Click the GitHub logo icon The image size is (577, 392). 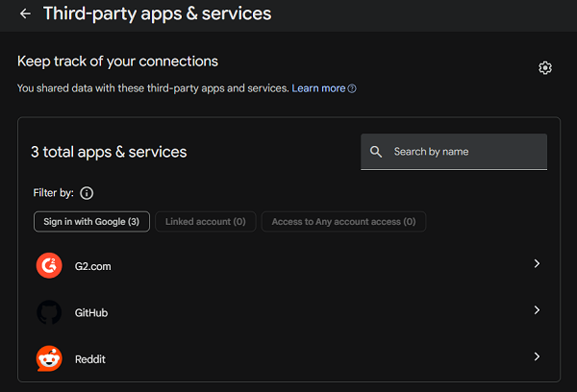(49, 312)
